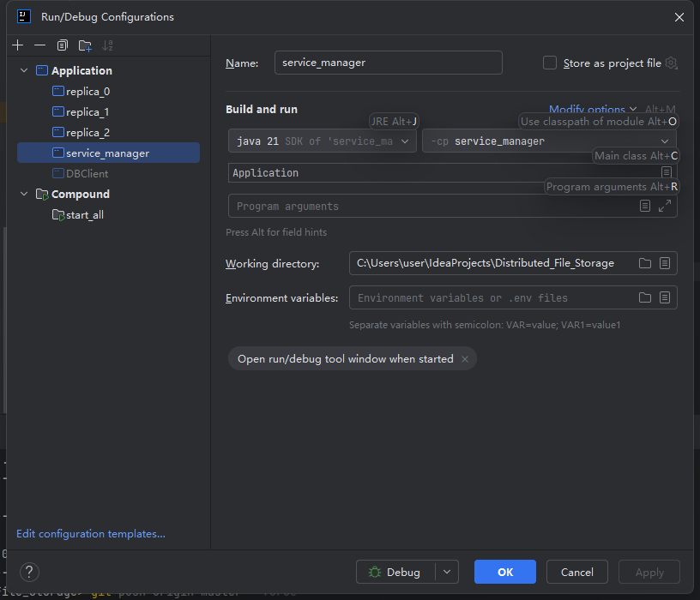Confirm with the OK button
Viewport: 700px width, 600px height.
point(505,572)
